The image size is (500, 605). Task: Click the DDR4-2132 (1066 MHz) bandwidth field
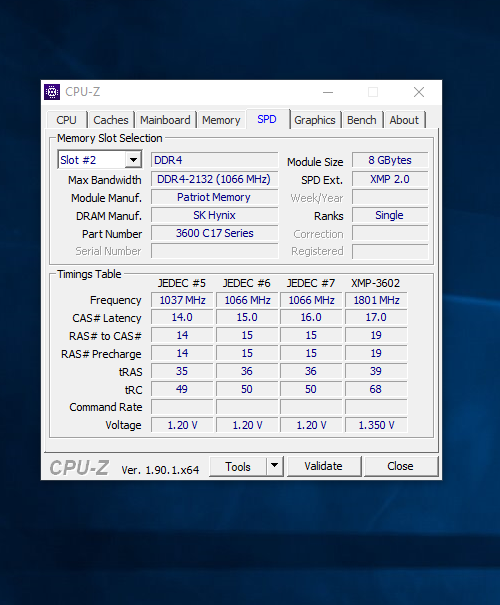(x=215, y=179)
